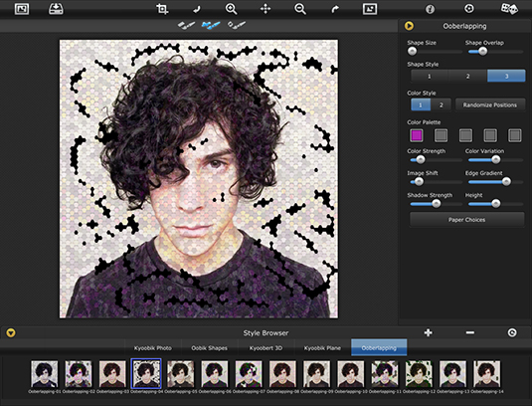This screenshot has width=532, height=406.
Task: Choose Shape Style 1
Action: click(x=430, y=76)
